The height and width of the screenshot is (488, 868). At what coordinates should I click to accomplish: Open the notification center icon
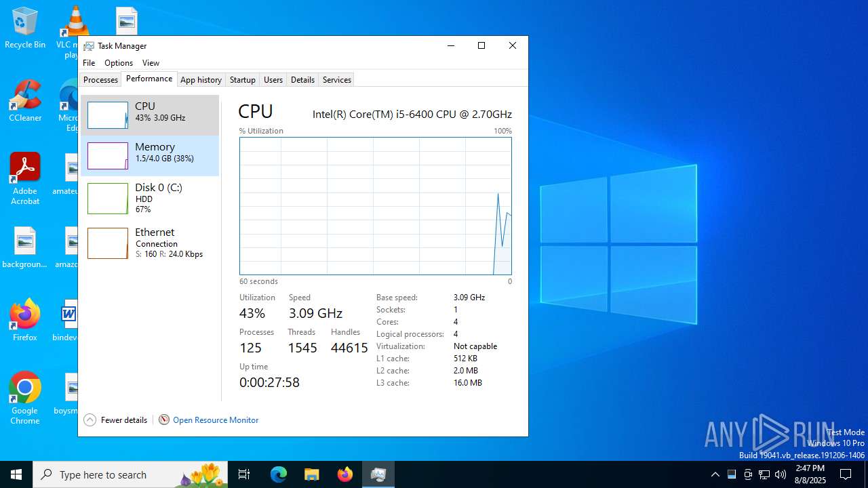pyautogui.click(x=846, y=474)
